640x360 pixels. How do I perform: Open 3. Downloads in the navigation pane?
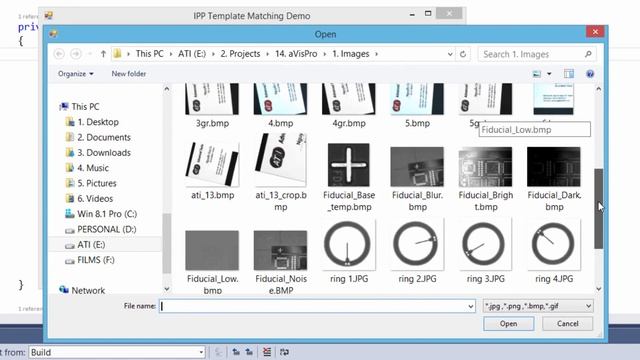point(104,153)
